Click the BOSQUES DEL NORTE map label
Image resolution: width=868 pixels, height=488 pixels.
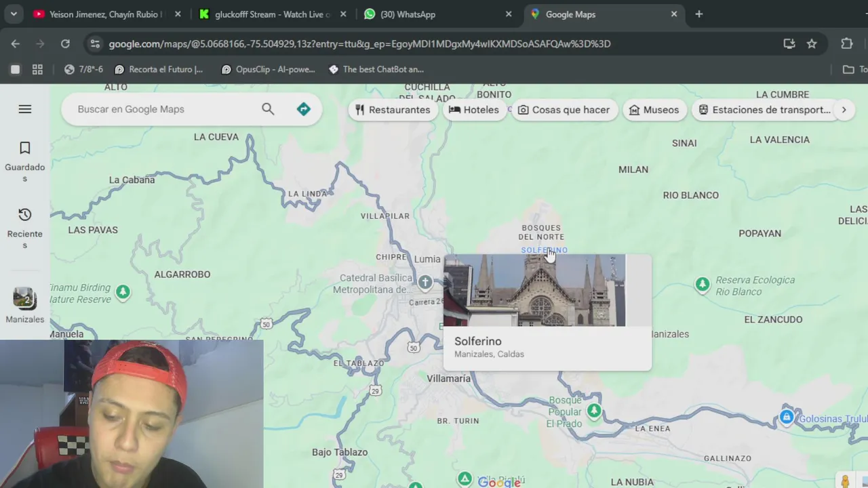[541, 232]
